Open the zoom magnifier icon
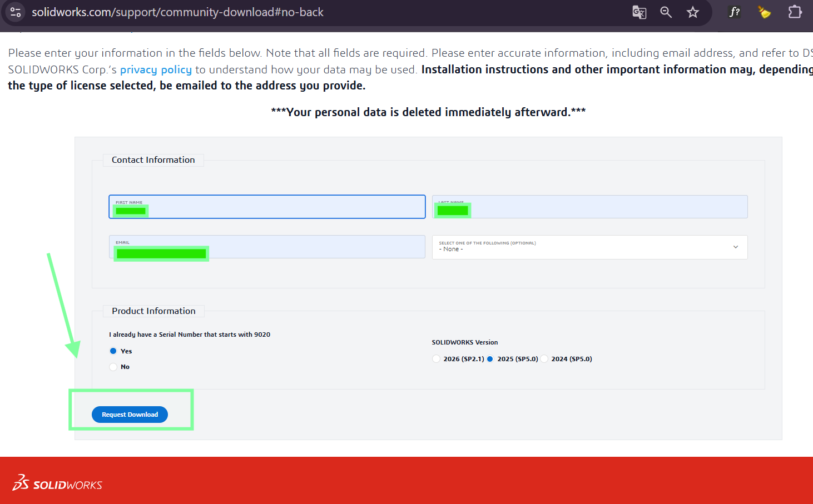 (666, 12)
